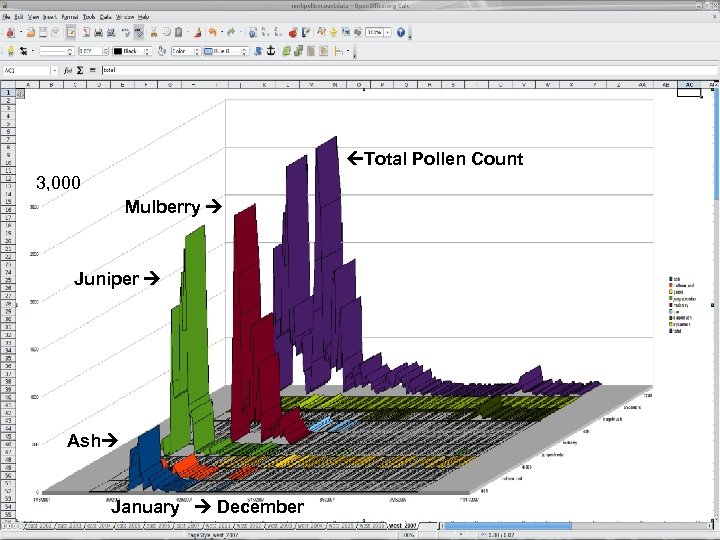
Task: Select column AC header
Action: (689, 84)
